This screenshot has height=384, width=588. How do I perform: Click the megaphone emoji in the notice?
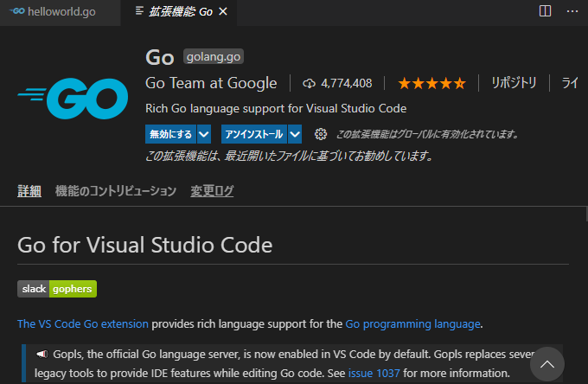(x=42, y=354)
